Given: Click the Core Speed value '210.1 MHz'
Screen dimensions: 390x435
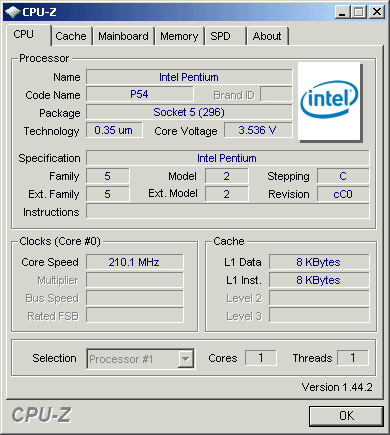Looking at the screenshot, I should point(135,262).
